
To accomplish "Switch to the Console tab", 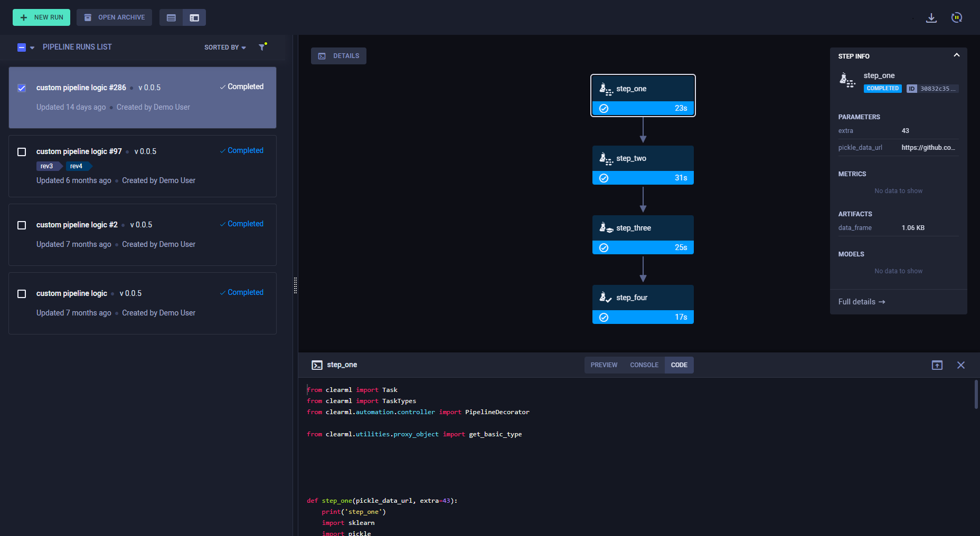I will click(x=644, y=365).
